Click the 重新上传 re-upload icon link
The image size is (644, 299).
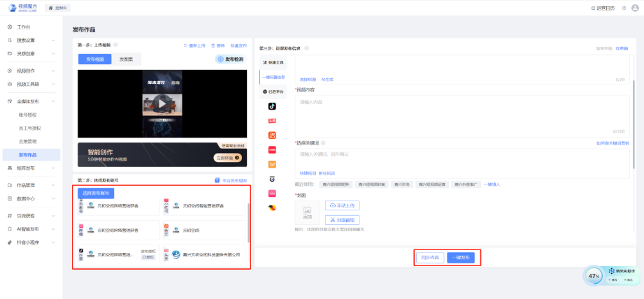pyautogui.click(x=194, y=45)
